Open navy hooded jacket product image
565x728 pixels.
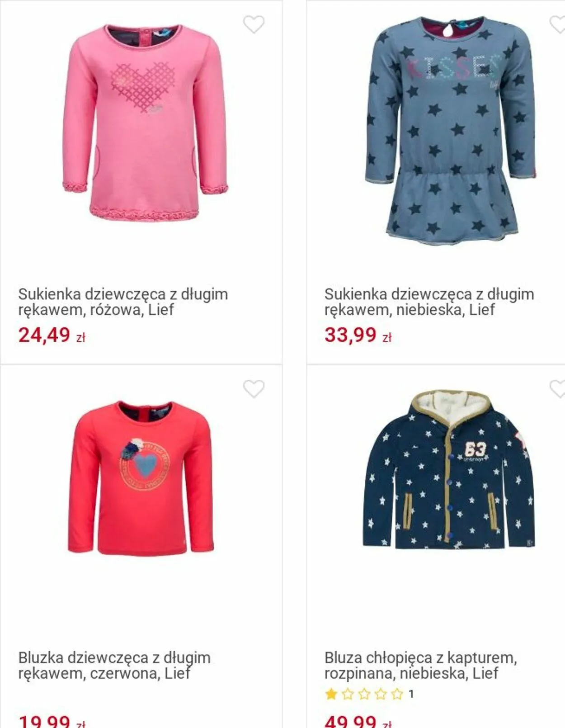[x=449, y=469]
